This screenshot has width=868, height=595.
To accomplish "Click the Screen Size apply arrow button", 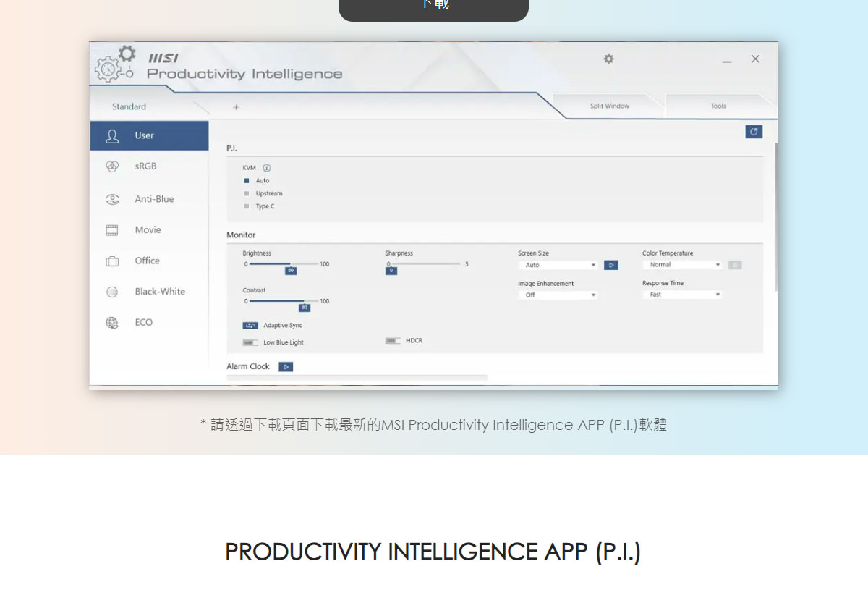I will click(x=611, y=266).
